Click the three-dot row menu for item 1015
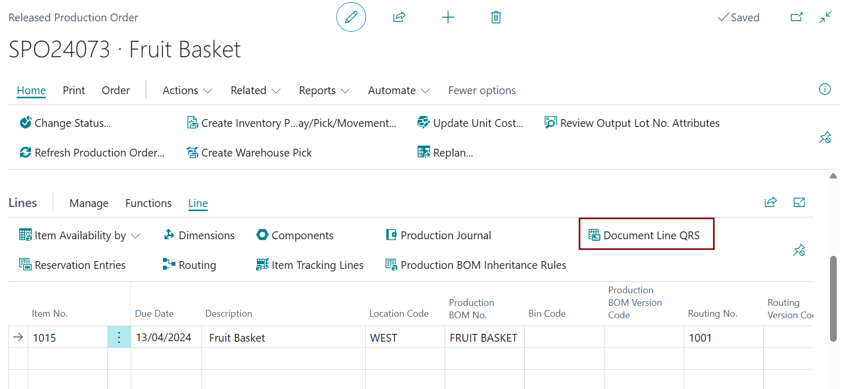The height and width of the screenshot is (389, 868). [119, 338]
